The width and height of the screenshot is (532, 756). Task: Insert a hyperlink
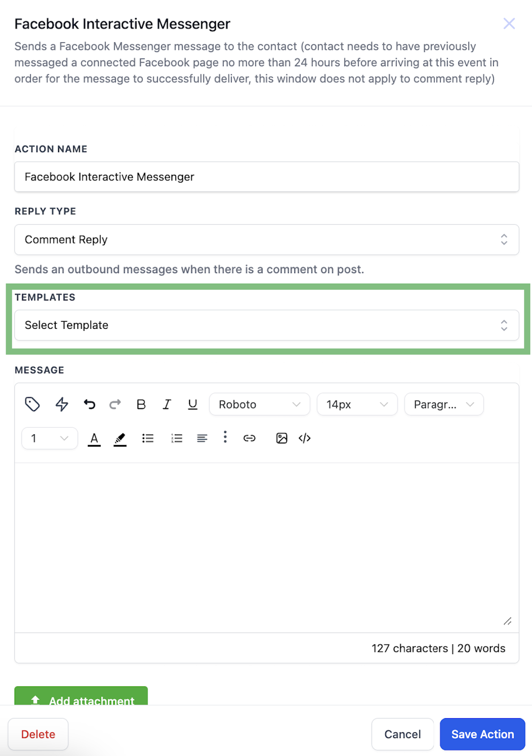(x=249, y=438)
